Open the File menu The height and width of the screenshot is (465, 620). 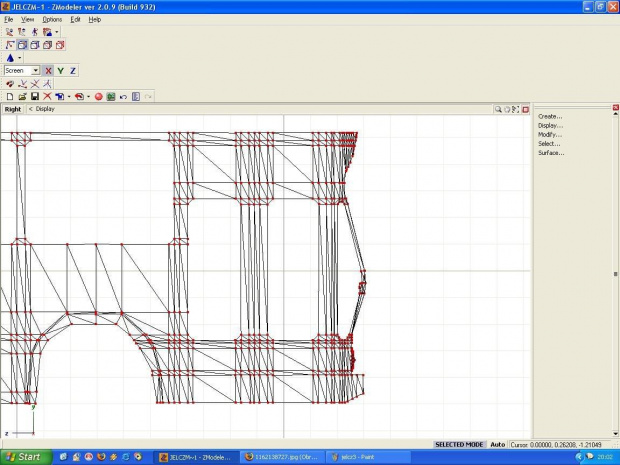pyautogui.click(x=8, y=19)
